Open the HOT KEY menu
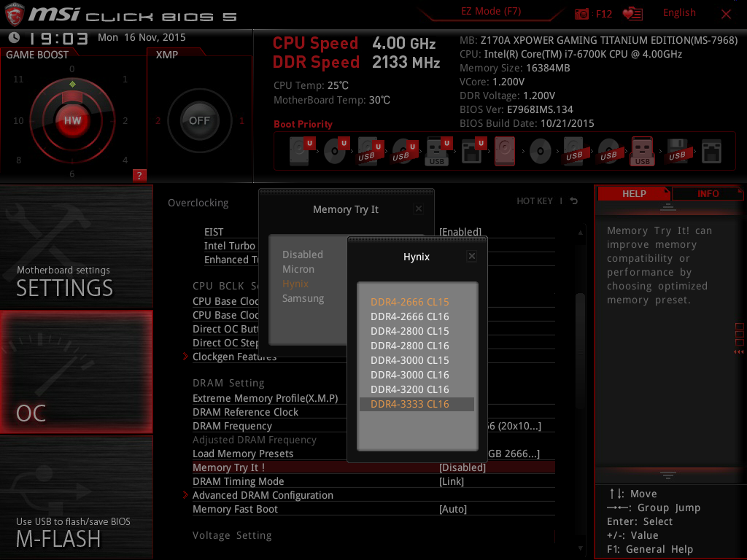The height and width of the screenshot is (560, 747). click(535, 201)
